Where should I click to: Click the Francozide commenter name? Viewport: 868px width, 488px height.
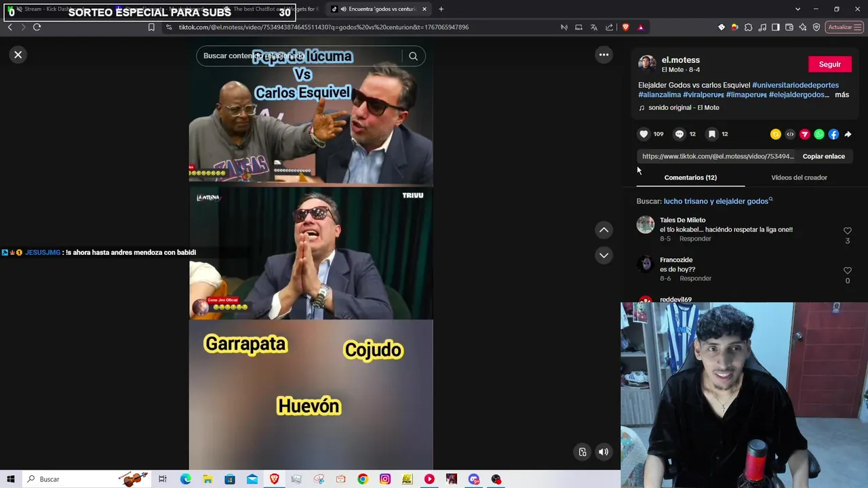676,260
